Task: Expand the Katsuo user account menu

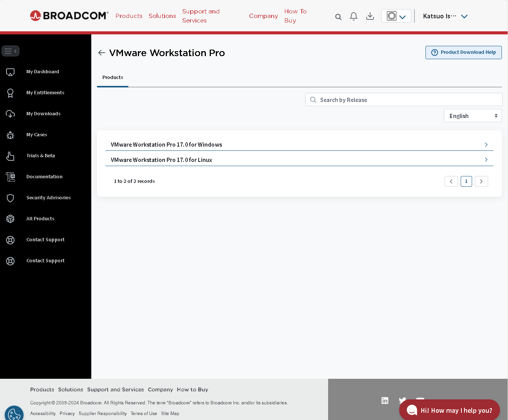Action: tap(445, 16)
